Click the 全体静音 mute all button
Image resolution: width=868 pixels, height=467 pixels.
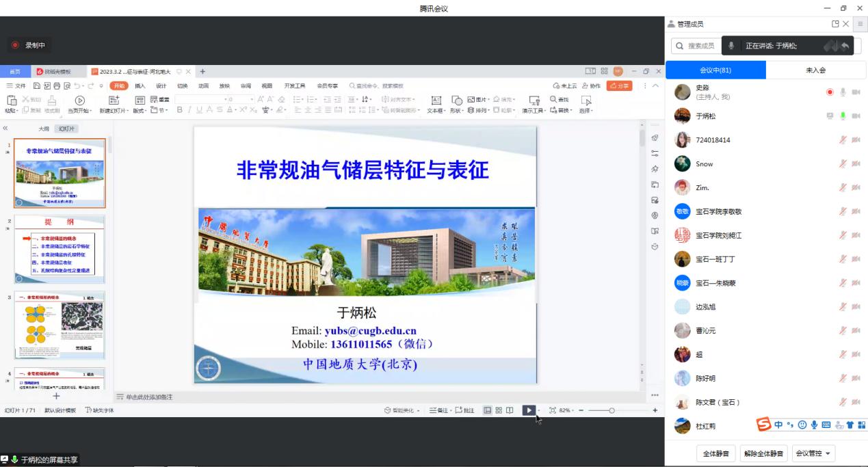point(715,453)
